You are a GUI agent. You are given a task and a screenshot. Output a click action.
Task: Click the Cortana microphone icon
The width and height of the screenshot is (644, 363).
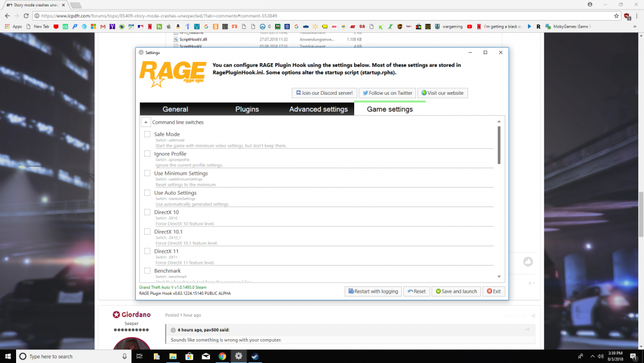pos(124,357)
